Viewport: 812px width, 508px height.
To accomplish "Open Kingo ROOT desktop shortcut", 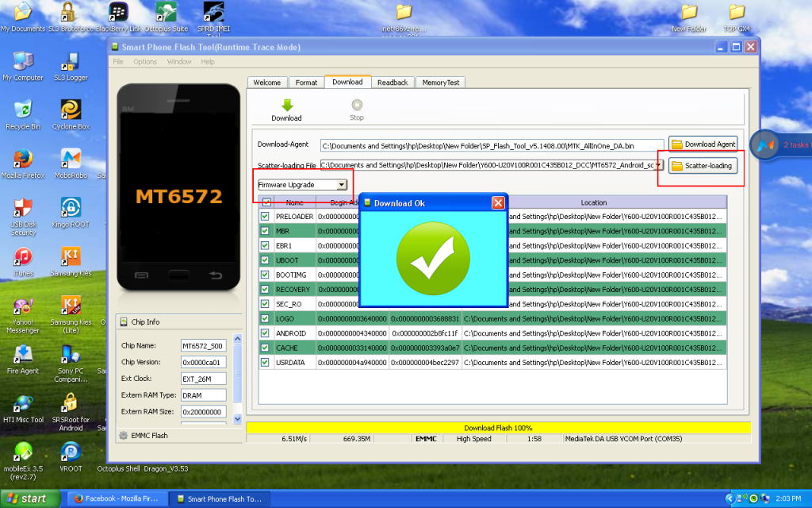I will click(x=71, y=208).
